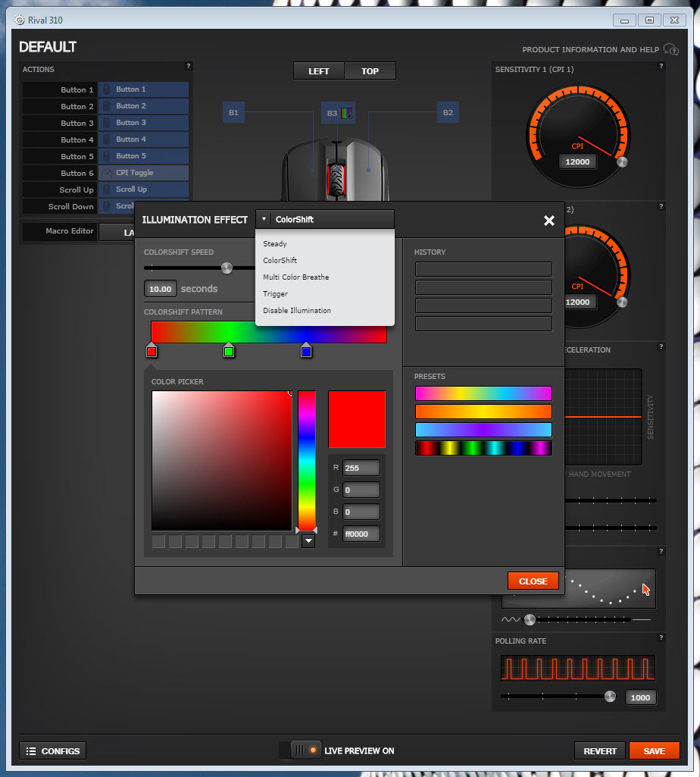Click the orange CLOSE button in the dialog

click(533, 581)
